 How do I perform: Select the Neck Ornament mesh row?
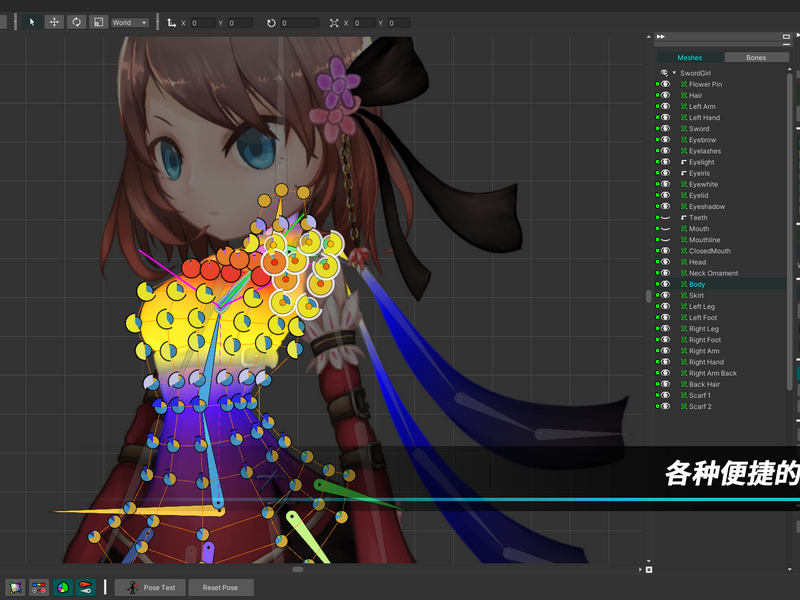coord(721,273)
